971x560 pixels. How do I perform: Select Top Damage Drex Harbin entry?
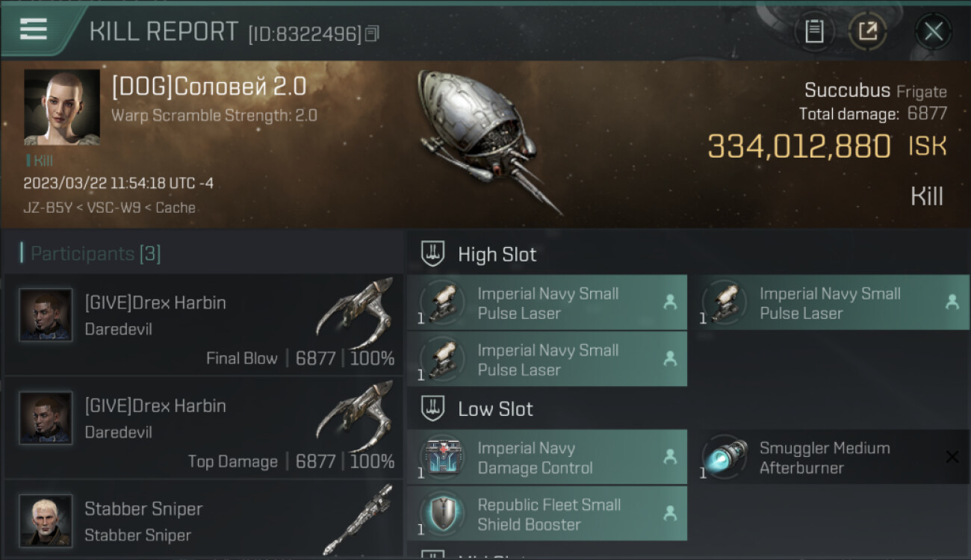click(203, 427)
